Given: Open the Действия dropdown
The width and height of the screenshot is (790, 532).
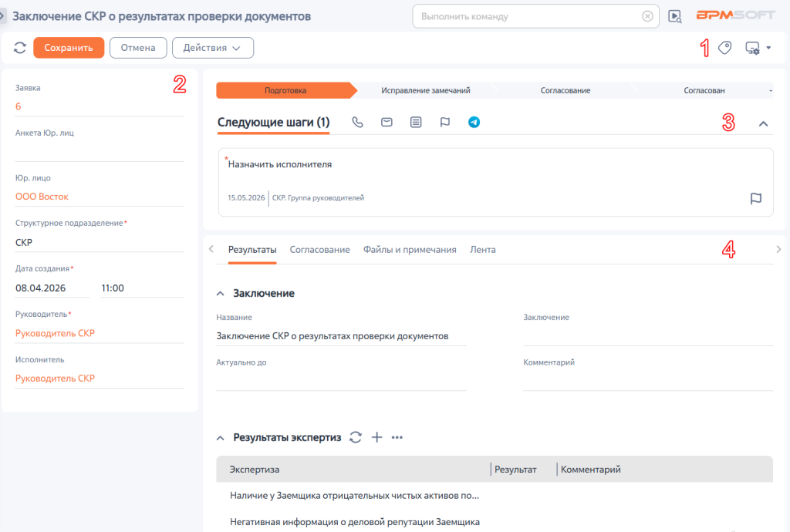Looking at the screenshot, I should pos(213,48).
